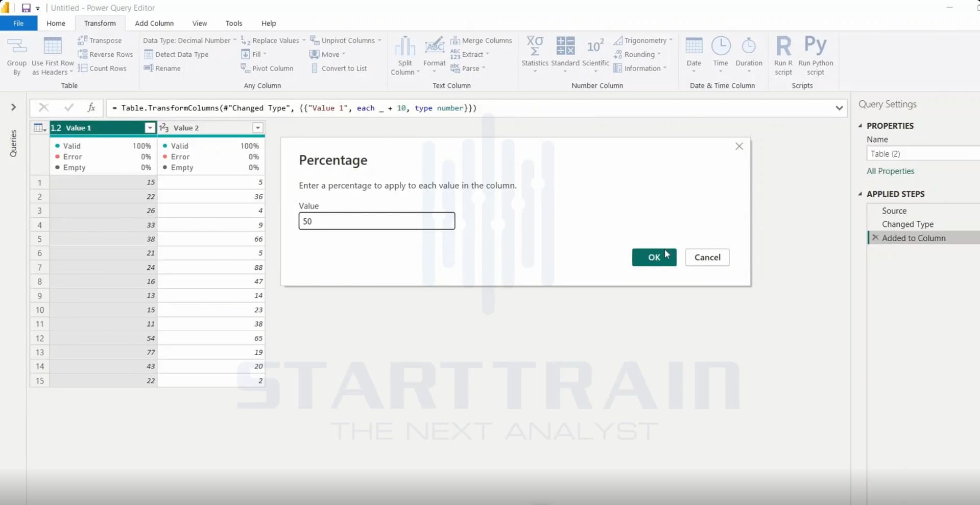The height and width of the screenshot is (505, 980).
Task: Expand the formula bar chevron
Action: point(839,108)
